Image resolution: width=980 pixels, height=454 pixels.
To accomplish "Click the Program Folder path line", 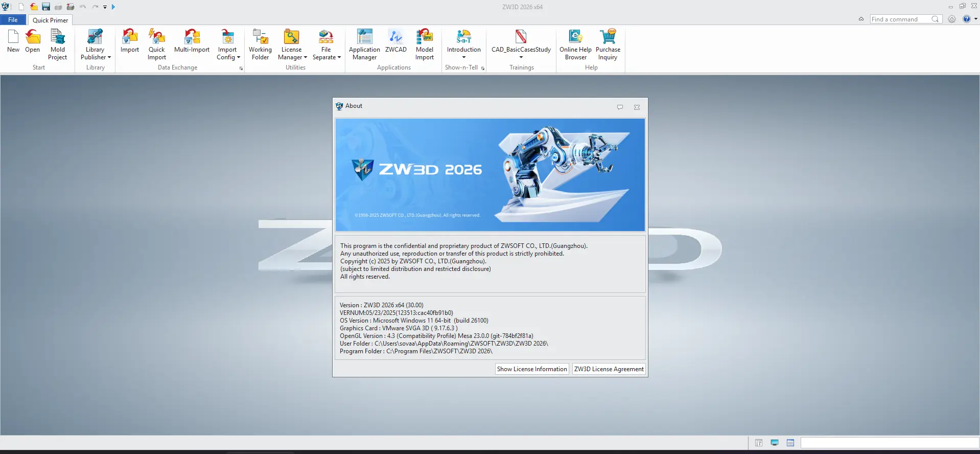I will tap(416, 351).
